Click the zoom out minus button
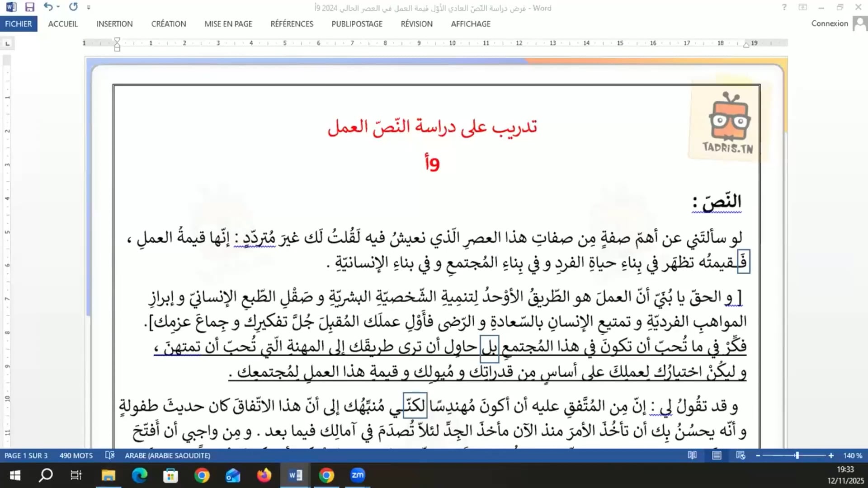This screenshot has height=488, width=868. click(x=758, y=455)
